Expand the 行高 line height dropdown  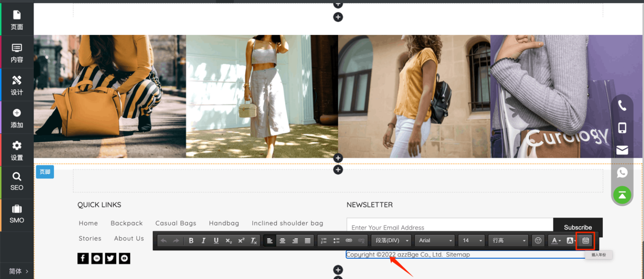coord(508,241)
